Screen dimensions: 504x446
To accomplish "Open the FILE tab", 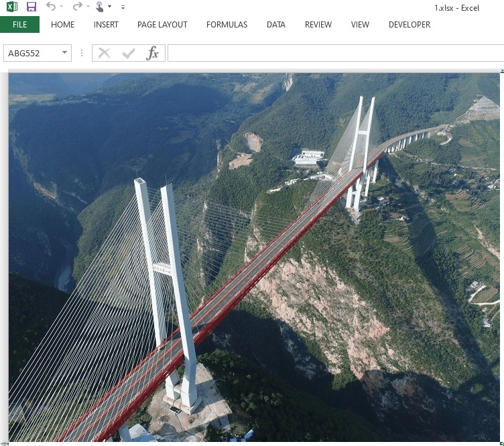I will tap(19, 25).
